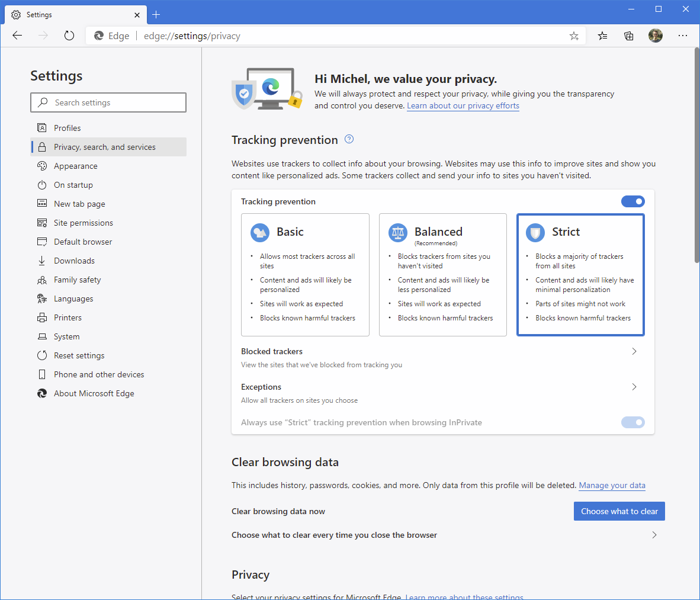Image resolution: width=700 pixels, height=600 pixels.
Task: Select the Balanced tracking prevention option
Action: tap(442, 275)
